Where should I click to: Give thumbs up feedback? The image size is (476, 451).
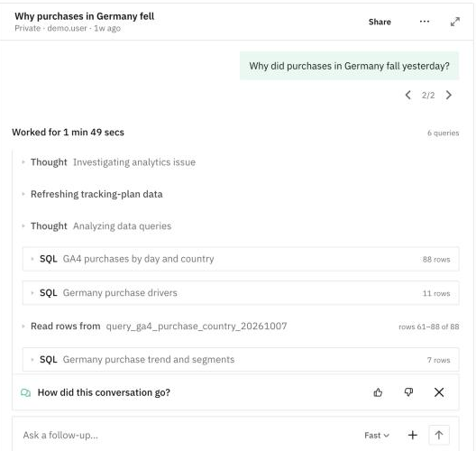click(378, 392)
